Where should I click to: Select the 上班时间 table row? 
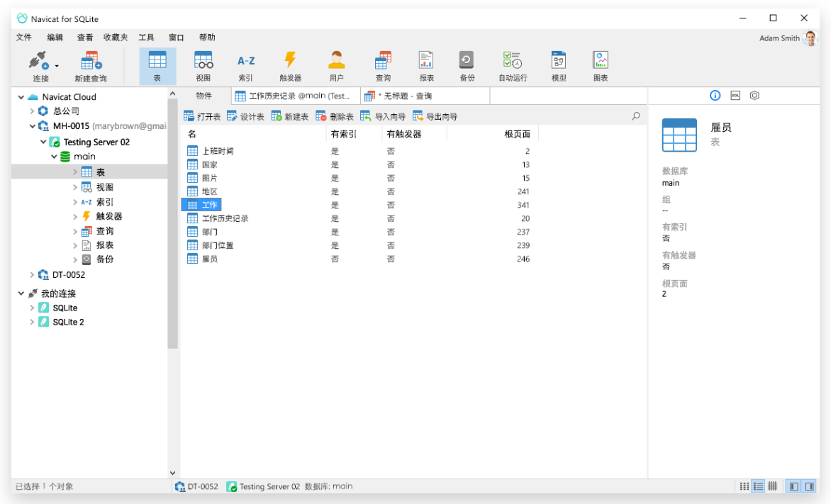tap(359, 151)
